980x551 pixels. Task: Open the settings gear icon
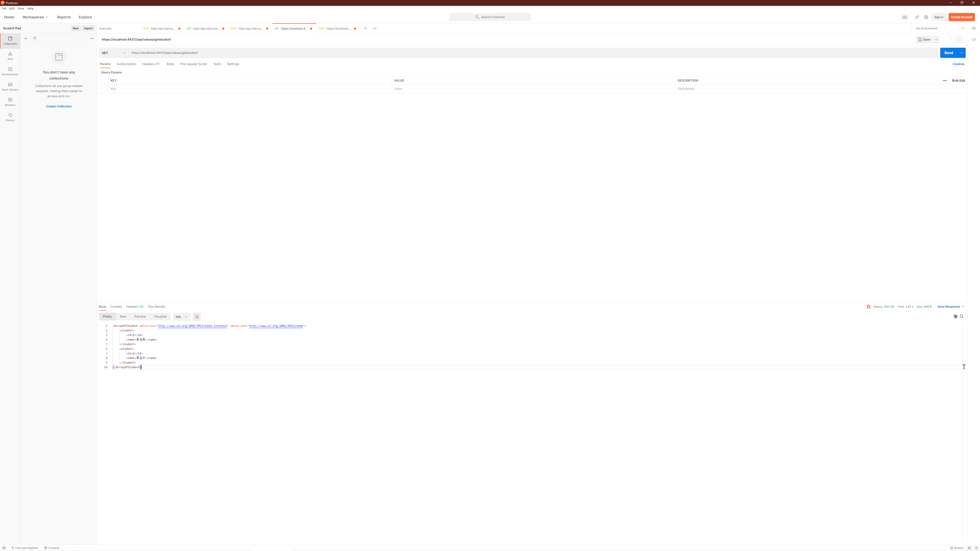tap(926, 17)
